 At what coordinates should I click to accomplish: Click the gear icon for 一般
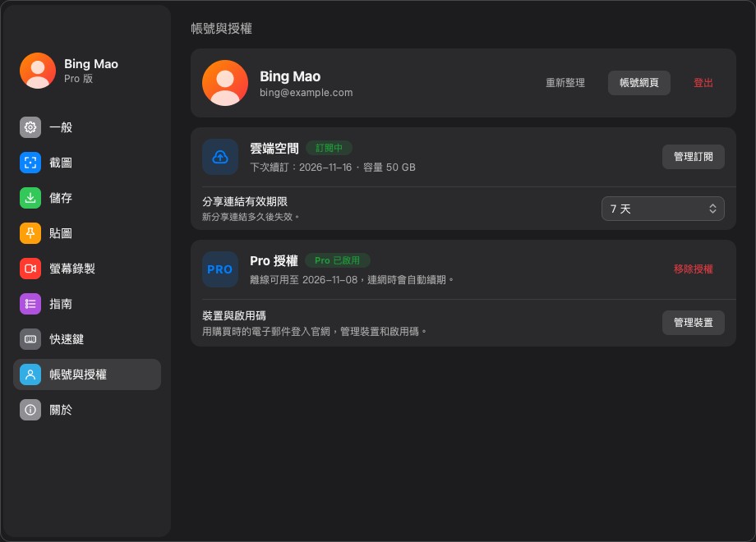30,127
